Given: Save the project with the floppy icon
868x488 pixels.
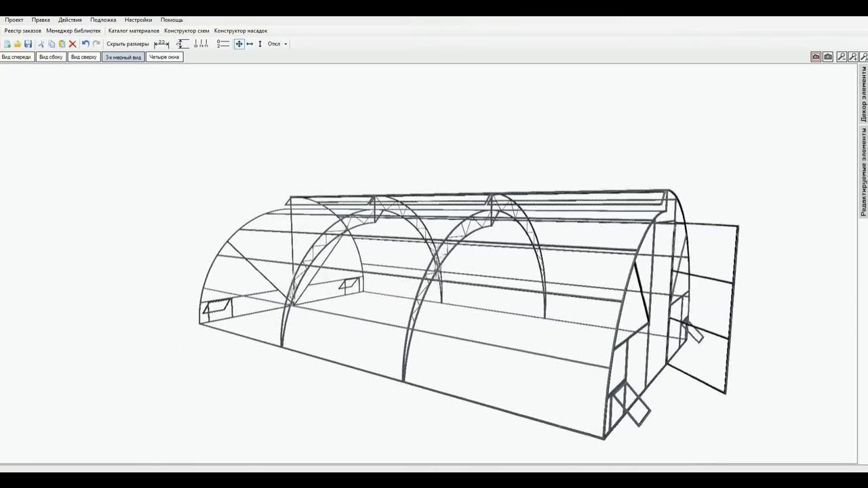Looking at the screenshot, I should (28, 43).
